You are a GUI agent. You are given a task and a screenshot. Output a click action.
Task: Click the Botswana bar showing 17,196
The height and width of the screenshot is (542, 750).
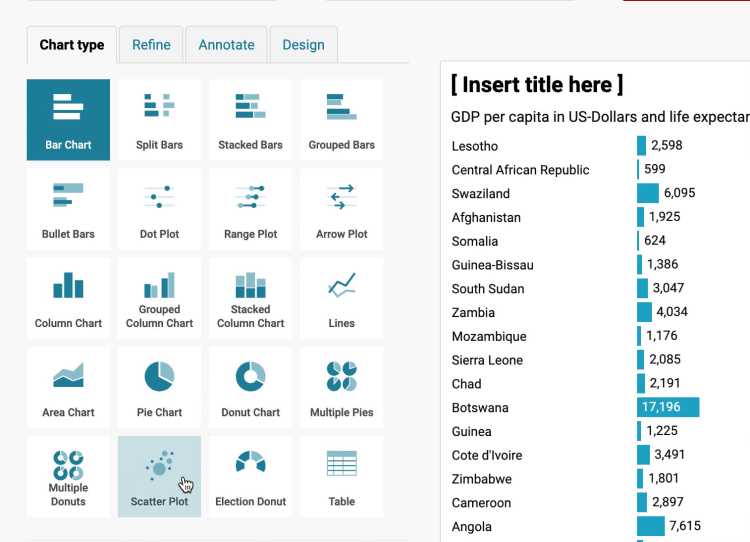[x=668, y=407]
